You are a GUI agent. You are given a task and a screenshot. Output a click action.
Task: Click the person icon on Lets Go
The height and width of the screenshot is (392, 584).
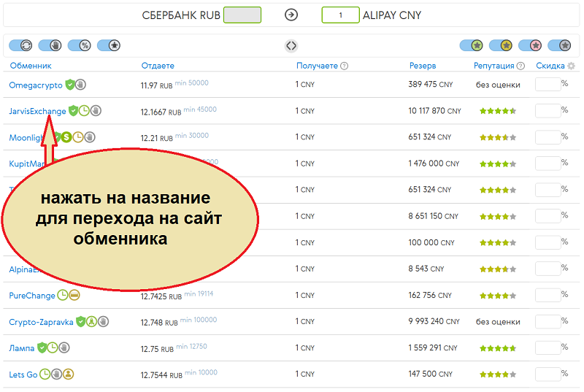point(68,374)
